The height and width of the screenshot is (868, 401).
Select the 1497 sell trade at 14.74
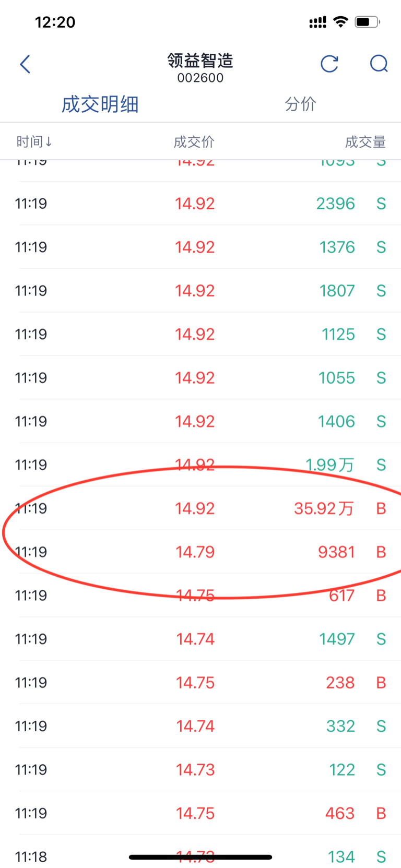point(200,639)
